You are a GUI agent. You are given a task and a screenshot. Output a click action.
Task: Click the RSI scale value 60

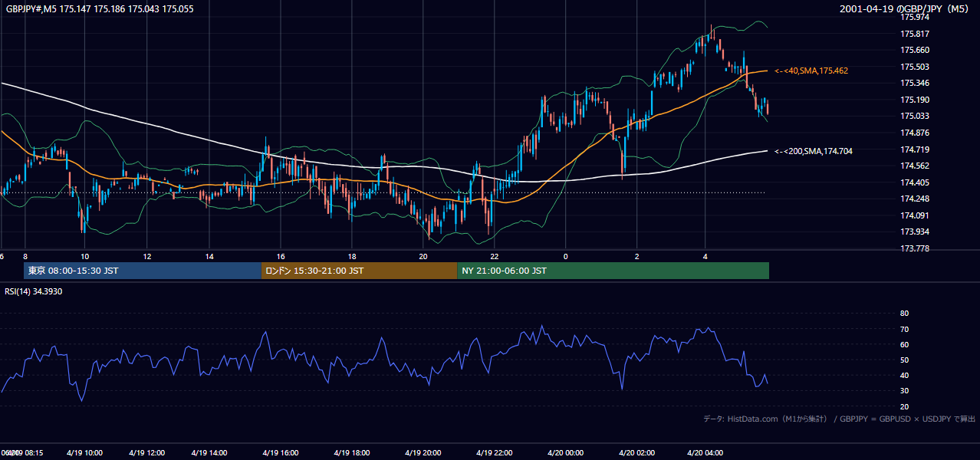pyautogui.click(x=904, y=344)
